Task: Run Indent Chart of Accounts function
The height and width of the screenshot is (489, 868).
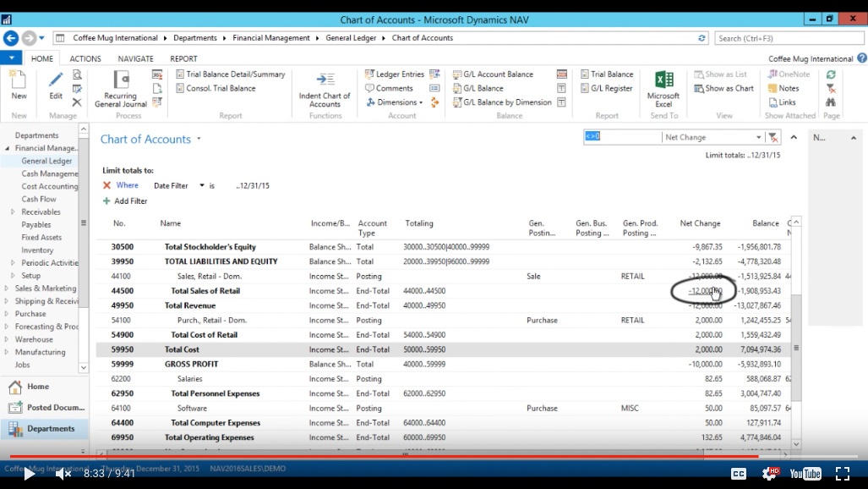Action: pyautogui.click(x=325, y=89)
